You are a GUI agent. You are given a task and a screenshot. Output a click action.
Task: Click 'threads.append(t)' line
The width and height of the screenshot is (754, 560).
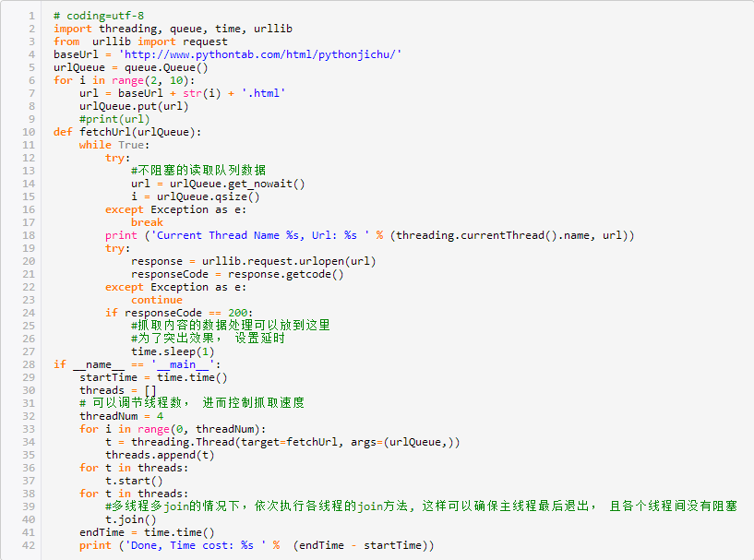[x=160, y=455]
